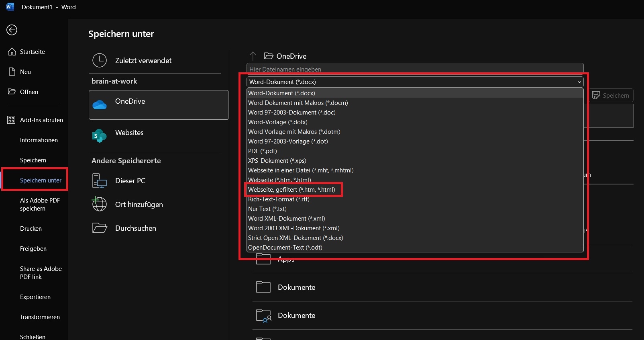The width and height of the screenshot is (644, 340).
Task: Select PDF (*.pdf) format
Action: pyautogui.click(x=415, y=151)
